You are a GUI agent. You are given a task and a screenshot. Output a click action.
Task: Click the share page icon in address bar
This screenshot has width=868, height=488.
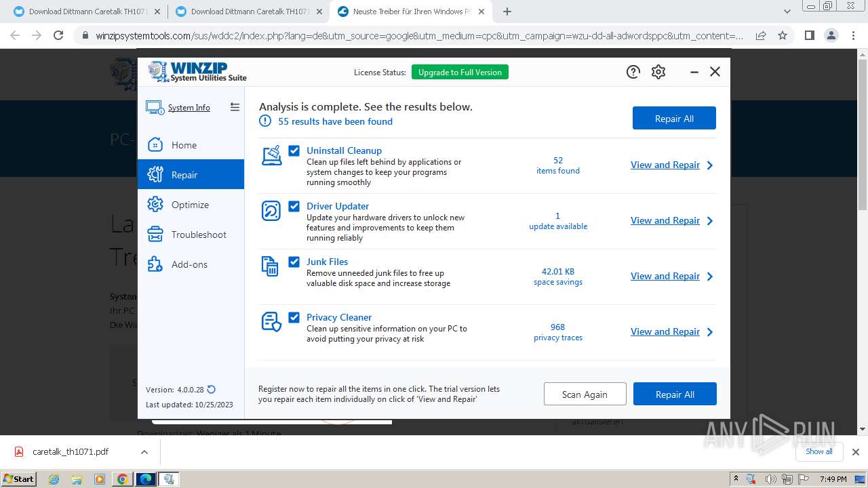coord(761,36)
